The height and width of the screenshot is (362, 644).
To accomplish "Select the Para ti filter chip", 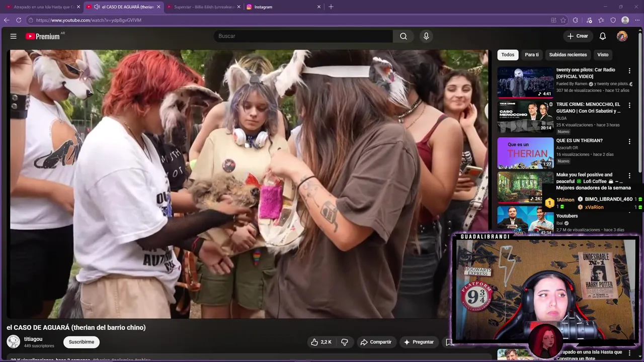I will (x=532, y=55).
